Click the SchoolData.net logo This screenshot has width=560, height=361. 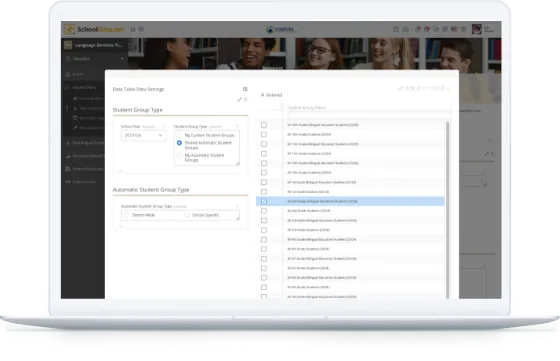(x=95, y=29)
